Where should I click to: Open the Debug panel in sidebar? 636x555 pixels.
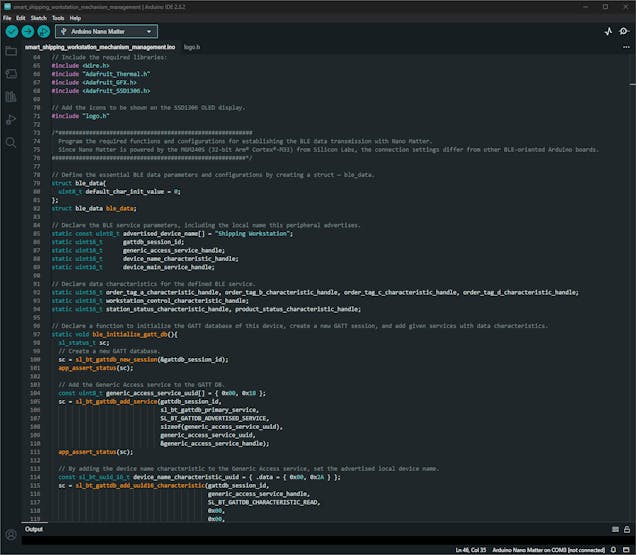point(11,120)
